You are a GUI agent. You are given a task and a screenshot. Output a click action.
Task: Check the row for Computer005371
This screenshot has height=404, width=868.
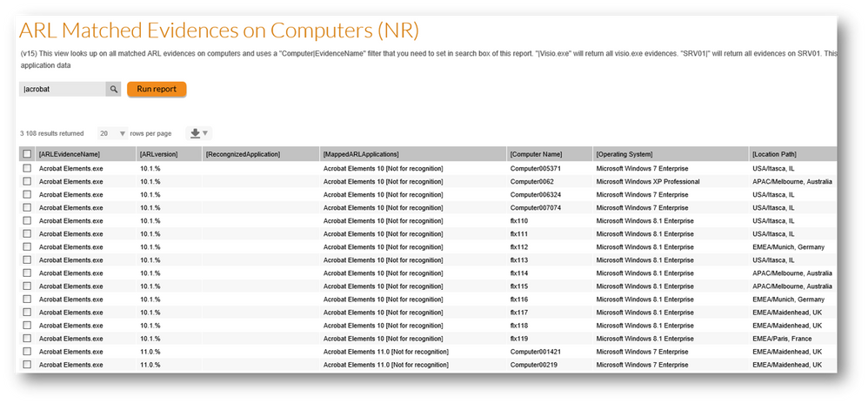click(x=27, y=168)
